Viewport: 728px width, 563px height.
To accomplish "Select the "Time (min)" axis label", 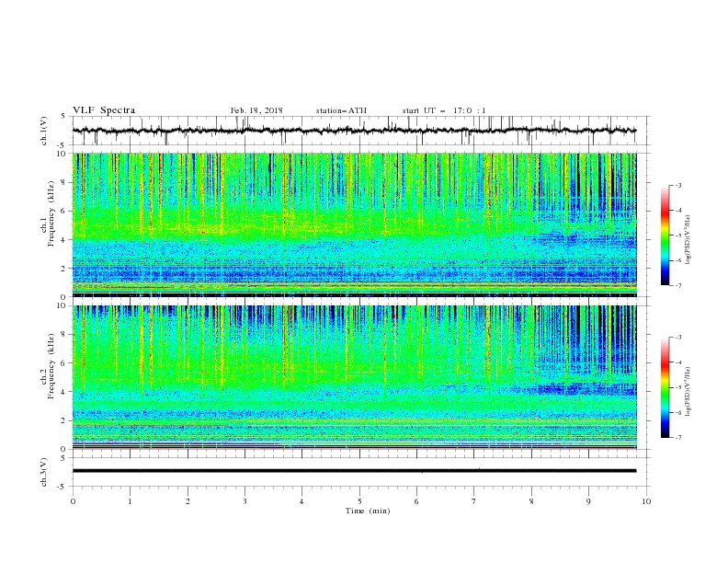I will 368,511.
